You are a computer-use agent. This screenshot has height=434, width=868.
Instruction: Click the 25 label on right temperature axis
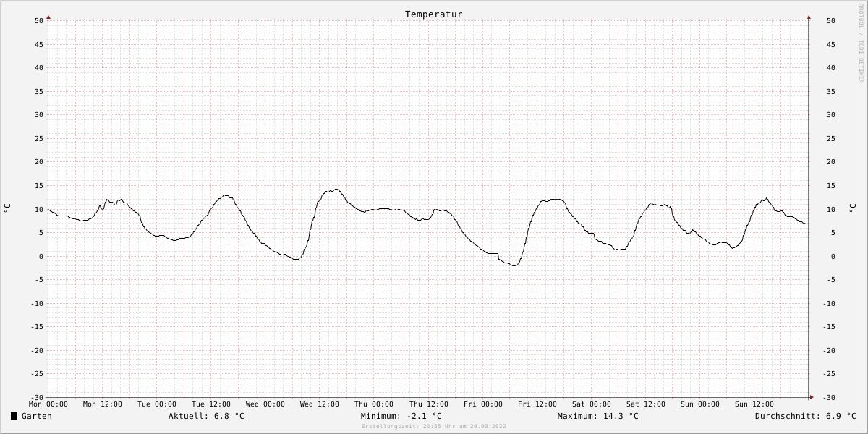click(x=831, y=139)
